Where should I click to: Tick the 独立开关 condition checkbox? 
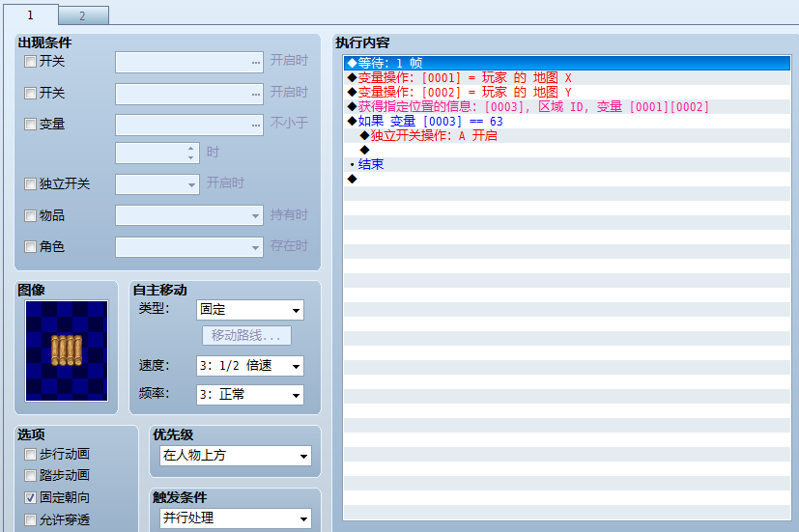click(x=31, y=183)
